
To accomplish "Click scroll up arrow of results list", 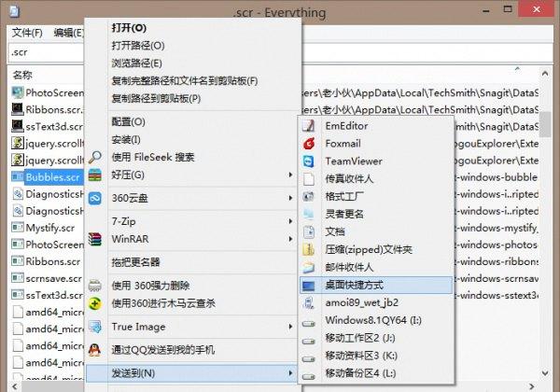I will click(545, 74).
